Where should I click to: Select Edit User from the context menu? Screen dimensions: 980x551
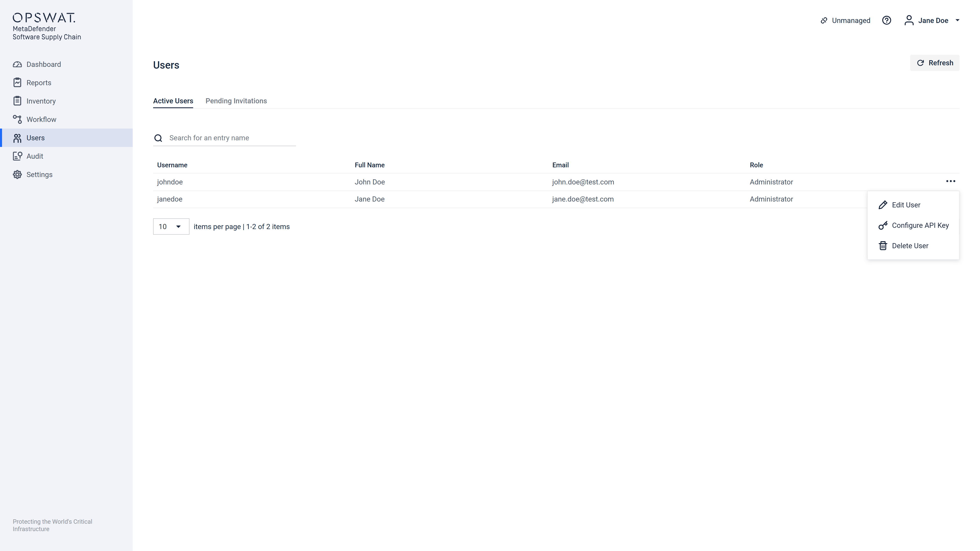coord(905,205)
